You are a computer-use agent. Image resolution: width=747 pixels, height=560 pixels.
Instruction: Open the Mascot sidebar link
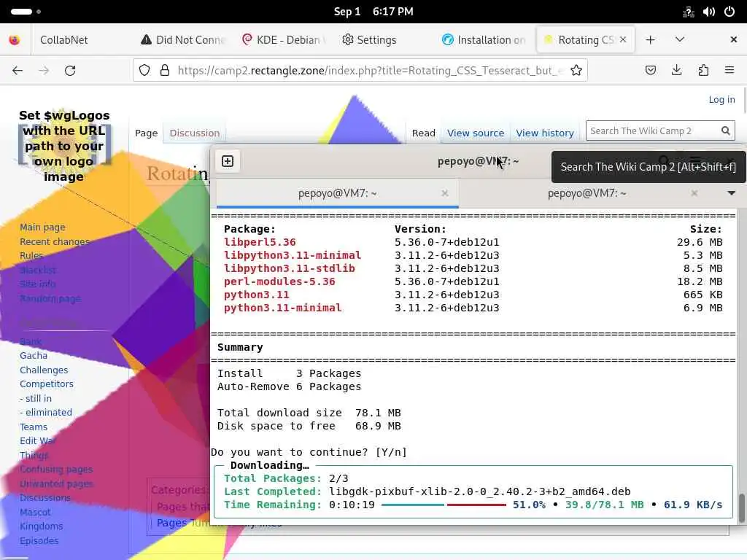[35, 512]
